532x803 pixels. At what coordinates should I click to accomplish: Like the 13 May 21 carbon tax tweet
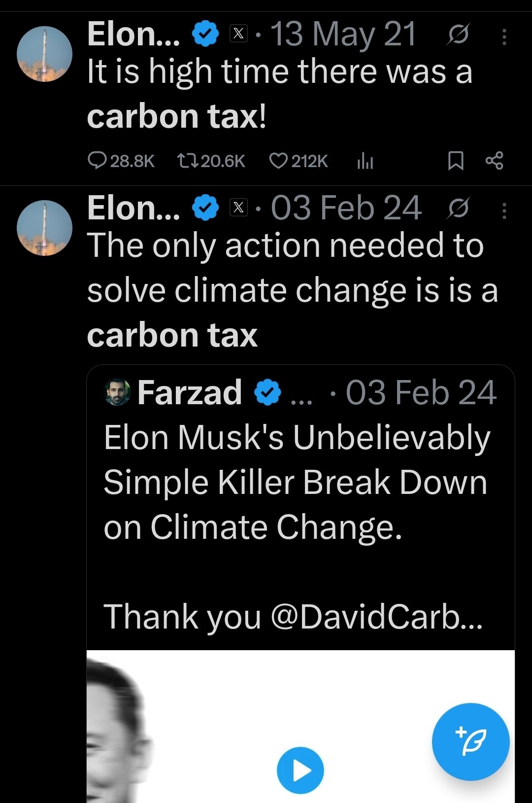coord(278,161)
